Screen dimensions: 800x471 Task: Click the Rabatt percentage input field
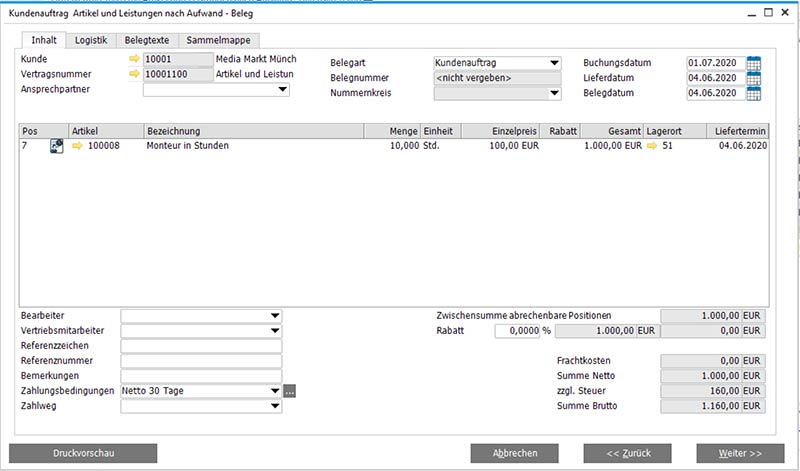click(516, 331)
